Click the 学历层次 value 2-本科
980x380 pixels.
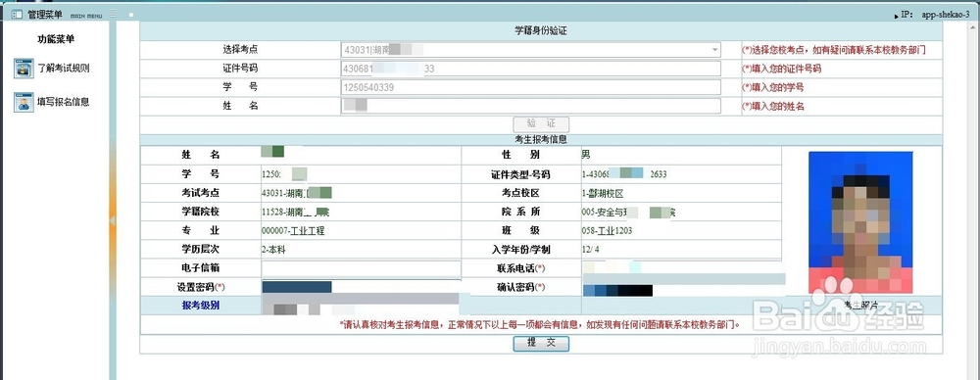(273, 250)
